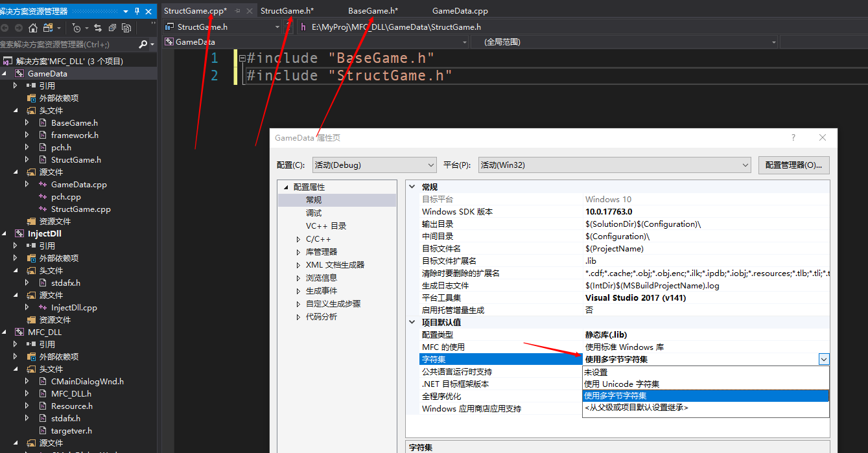
Task: Switch to the BaseGame.h* editor tab
Action: click(373, 11)
